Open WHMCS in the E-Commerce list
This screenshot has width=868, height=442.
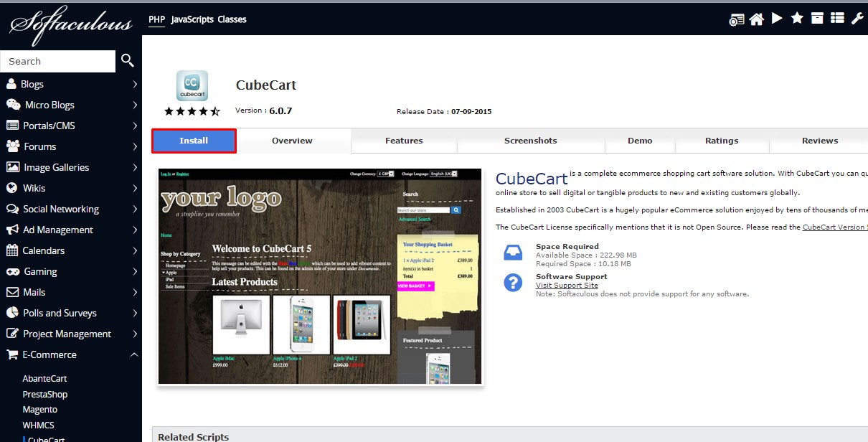pyautogui.click(x=38, y=425)
